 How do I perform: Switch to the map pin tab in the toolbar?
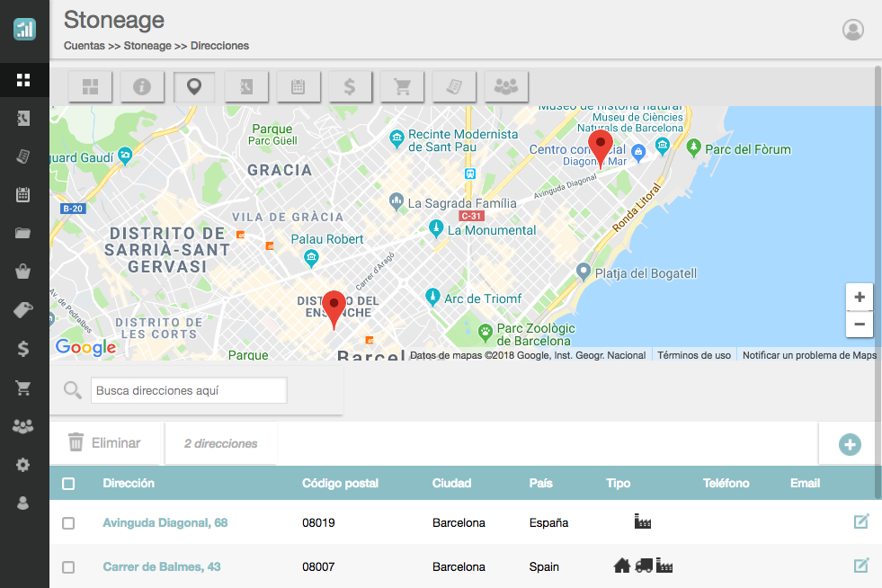click(194, 86)
